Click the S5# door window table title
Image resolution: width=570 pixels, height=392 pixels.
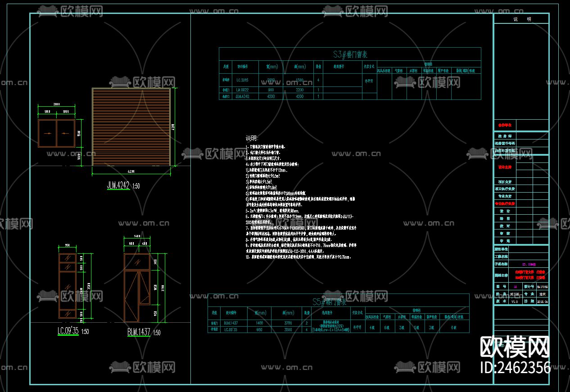(x=329, y=301)
